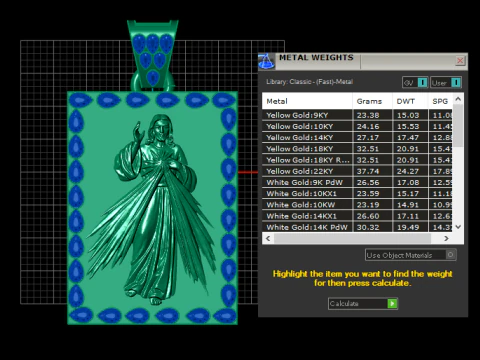Screen dimensions: 480x360
Task: Select the Yellow Gold:14KY row
Action: click(357, 138)
